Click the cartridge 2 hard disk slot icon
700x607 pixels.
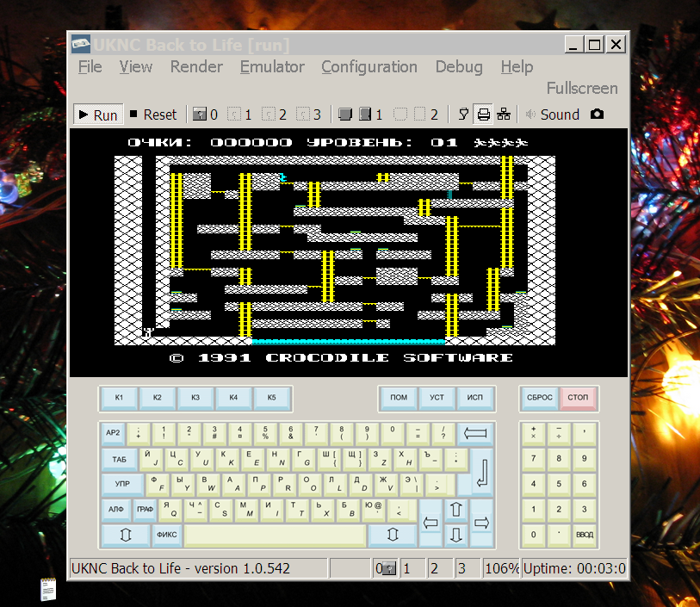pyautogui.click(x=420, y=115)
